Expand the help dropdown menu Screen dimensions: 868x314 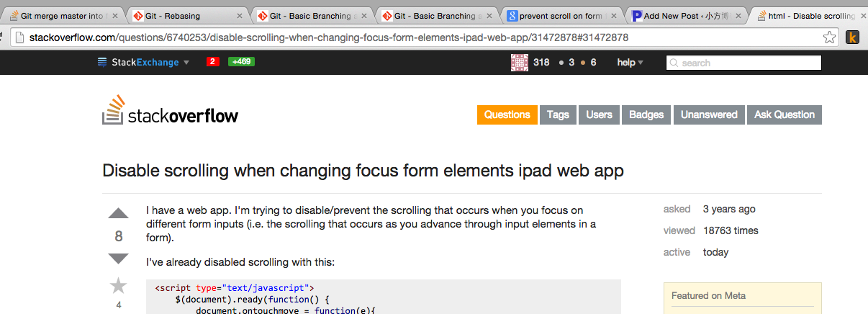[630, 63]
